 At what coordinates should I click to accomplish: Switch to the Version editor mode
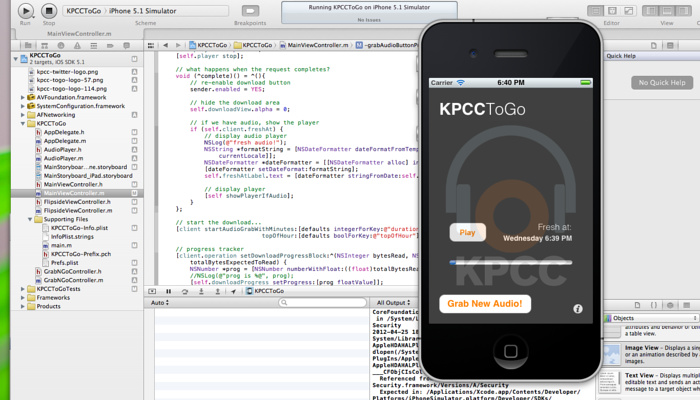tap(629, 11)
